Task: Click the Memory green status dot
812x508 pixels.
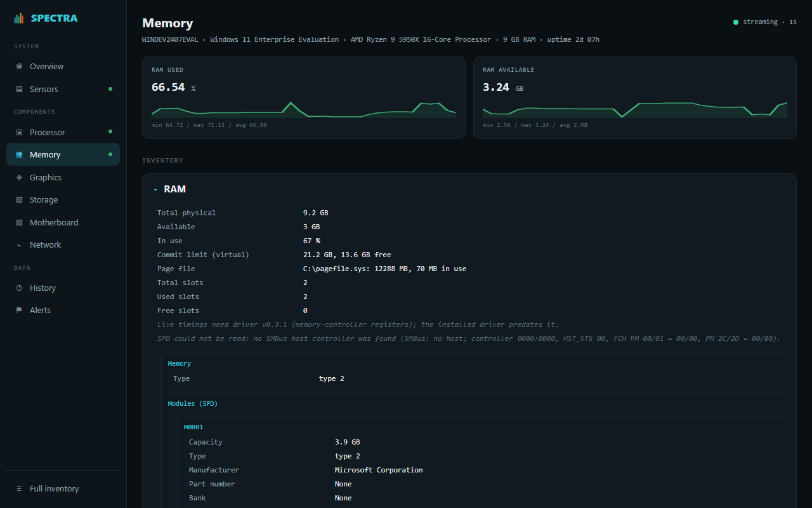Action: click(x=110, y=154)
